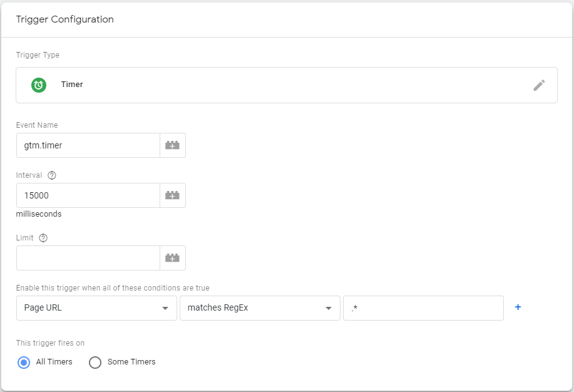574x392 pixels.
Task: Click the Timer trigger type box
Action: 287,85
